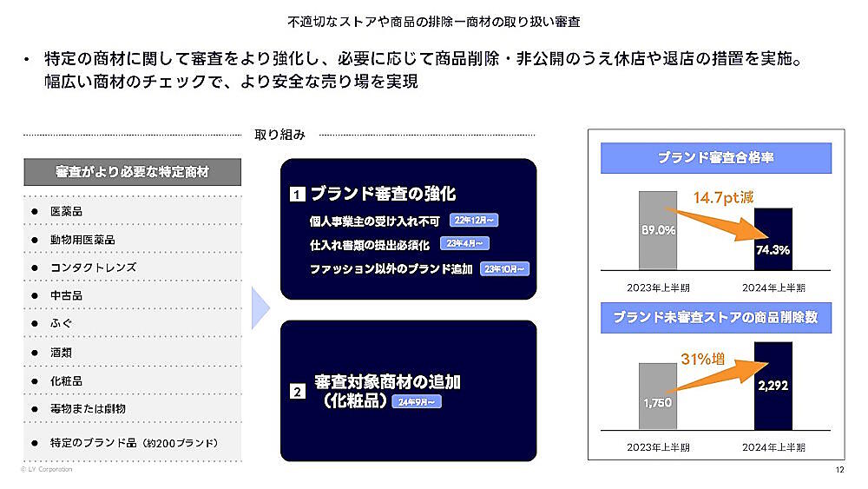Screen dimensions: 868x489
Task: Click the page number 12
Action: tap(839, 470)
